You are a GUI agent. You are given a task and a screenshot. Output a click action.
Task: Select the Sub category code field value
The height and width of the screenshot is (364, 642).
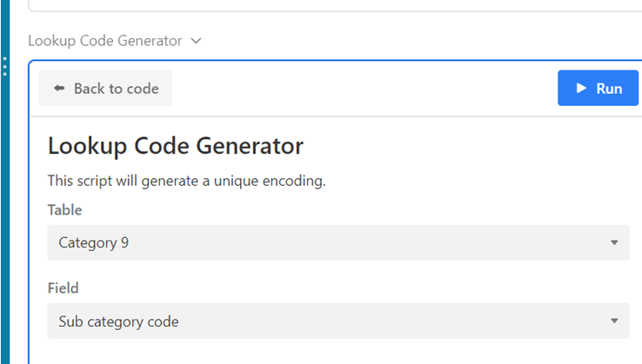[x=118, y=321]
